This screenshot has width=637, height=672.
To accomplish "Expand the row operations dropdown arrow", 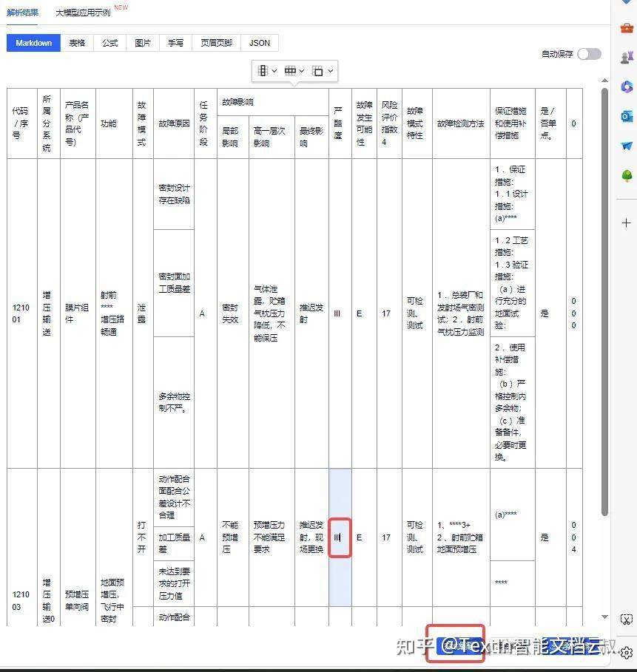I will (x=302, y=71).
